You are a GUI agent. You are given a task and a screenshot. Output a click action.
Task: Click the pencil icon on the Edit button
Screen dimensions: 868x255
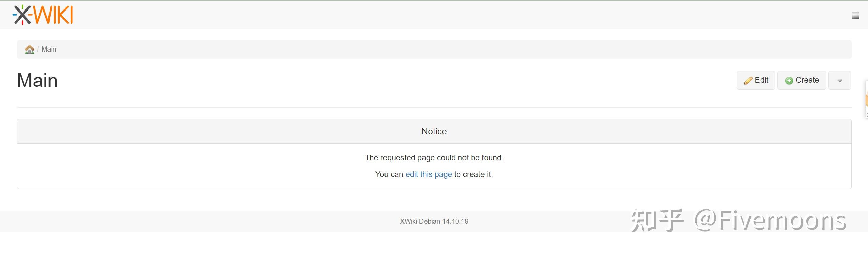[x=748, y=81]
